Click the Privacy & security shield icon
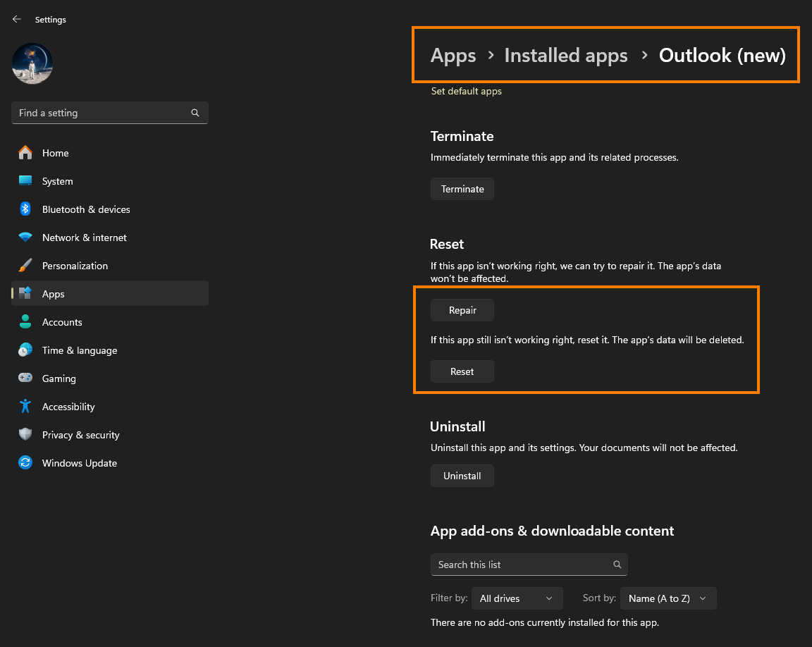812x647 pixels. pos(25,434)
